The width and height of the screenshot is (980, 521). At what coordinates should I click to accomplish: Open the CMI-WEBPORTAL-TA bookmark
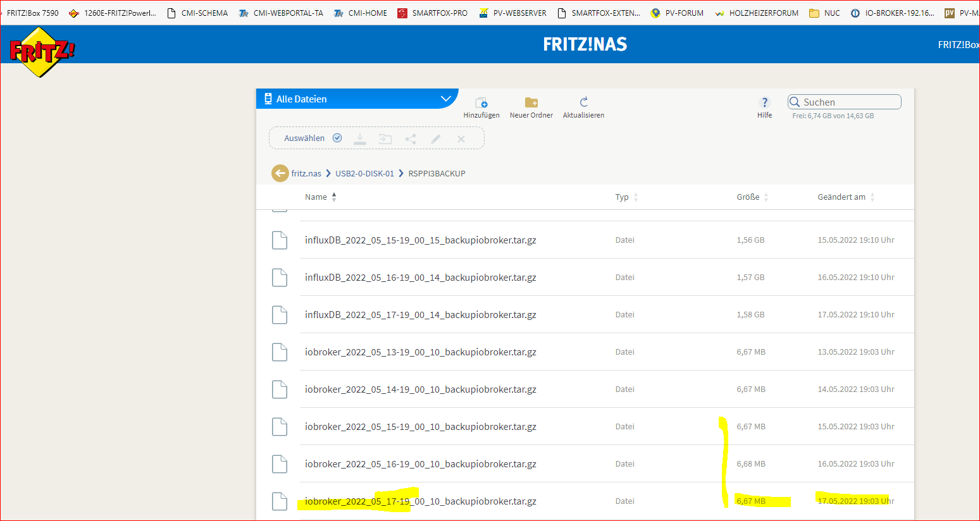[281, 13]
